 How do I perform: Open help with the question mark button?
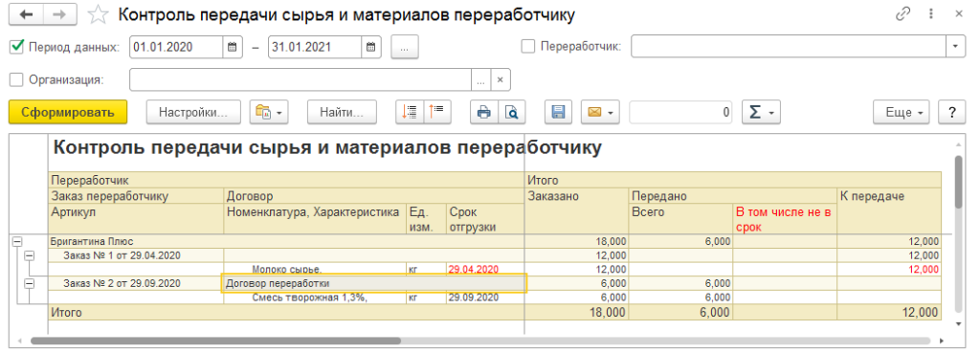click(x=952, y=113)
